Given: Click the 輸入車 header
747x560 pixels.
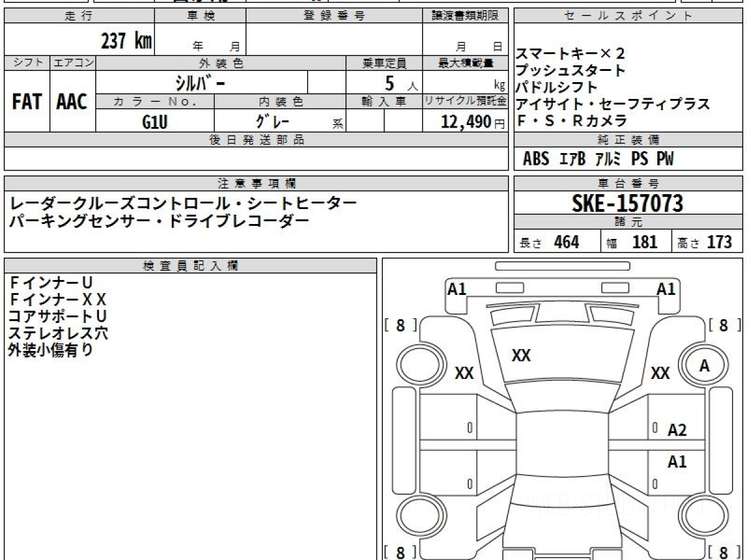Looking at the screenshot, I should [384, 101].
